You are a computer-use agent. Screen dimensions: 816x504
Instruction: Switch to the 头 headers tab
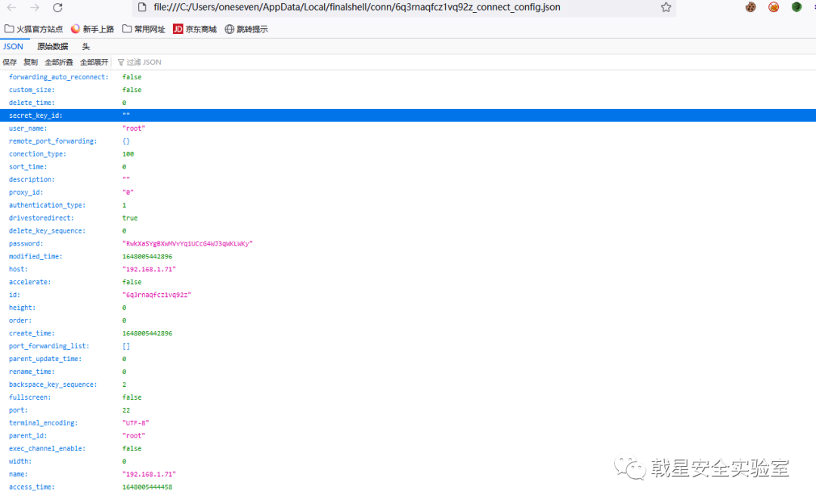pyautogui.click(x=86, y=46)
